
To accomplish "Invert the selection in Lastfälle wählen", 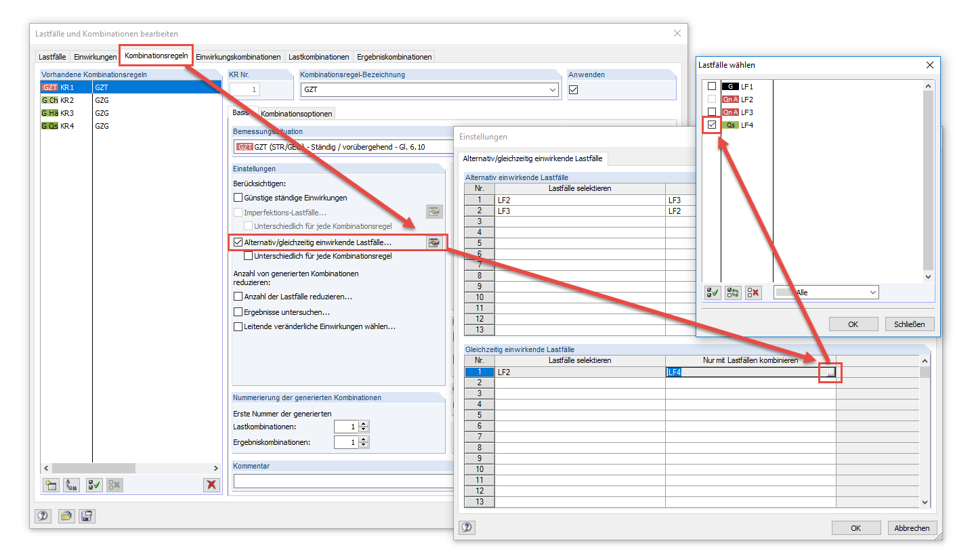I will click(x=733, y=293).
